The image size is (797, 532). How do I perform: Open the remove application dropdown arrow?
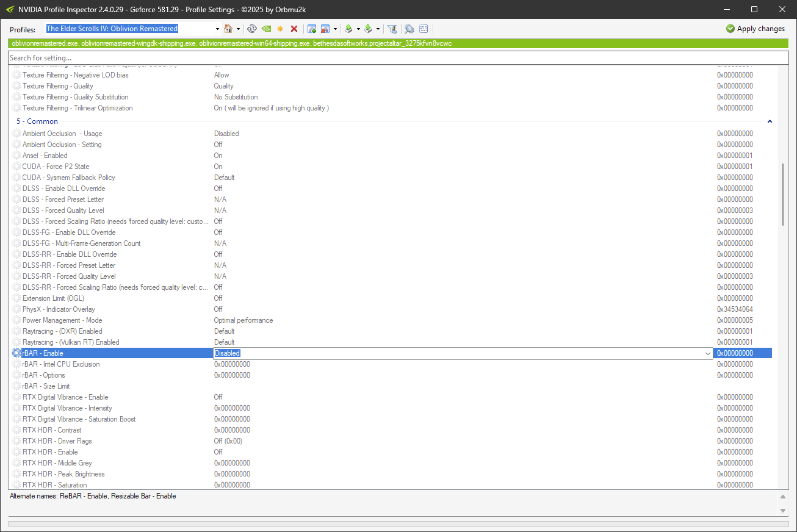click(x=335, y=29)
